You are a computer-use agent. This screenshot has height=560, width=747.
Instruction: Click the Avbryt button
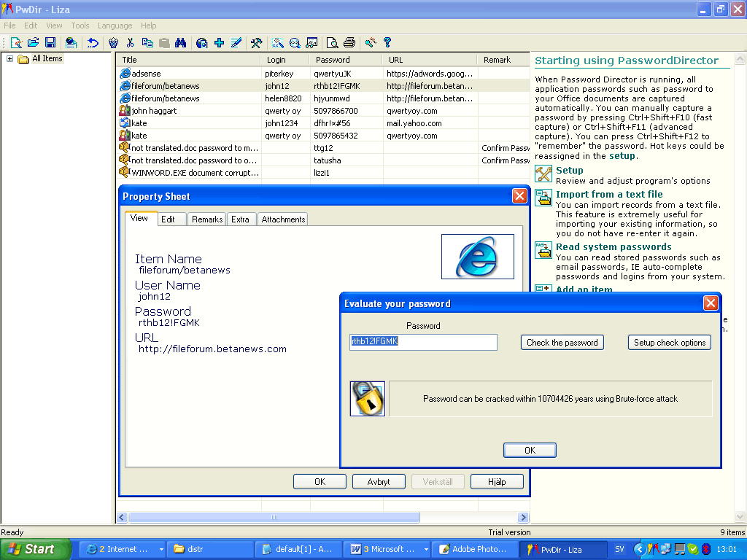click(379, 481)
